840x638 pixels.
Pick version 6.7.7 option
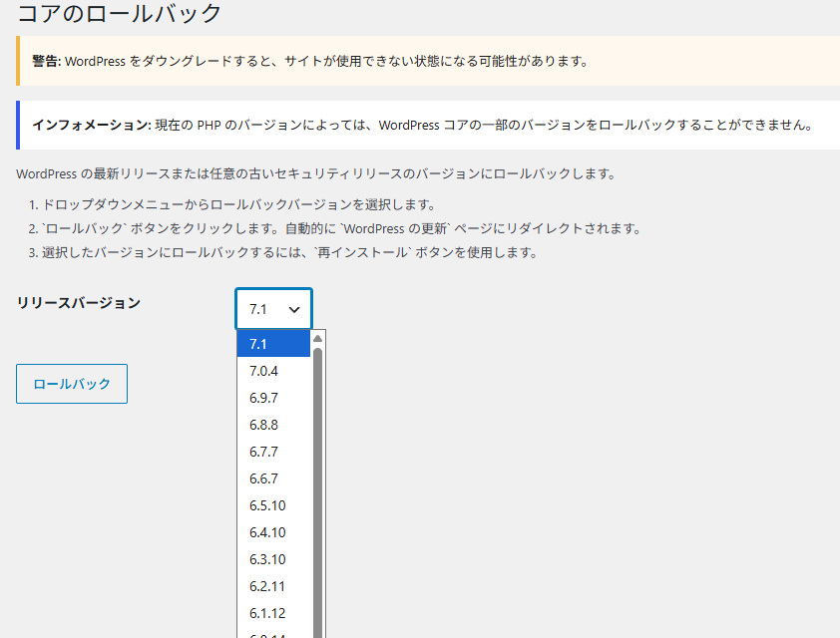click(x=273, y=452)
